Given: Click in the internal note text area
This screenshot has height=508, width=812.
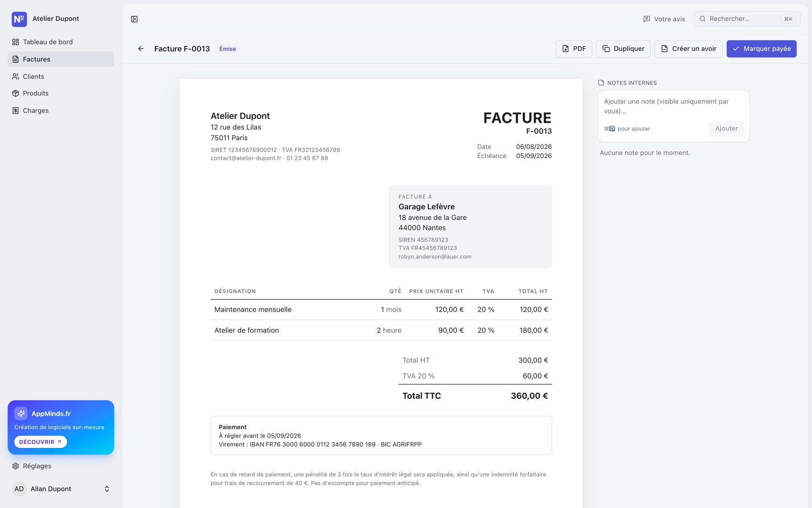Looking at the screenshot, I should pos(674,106).
